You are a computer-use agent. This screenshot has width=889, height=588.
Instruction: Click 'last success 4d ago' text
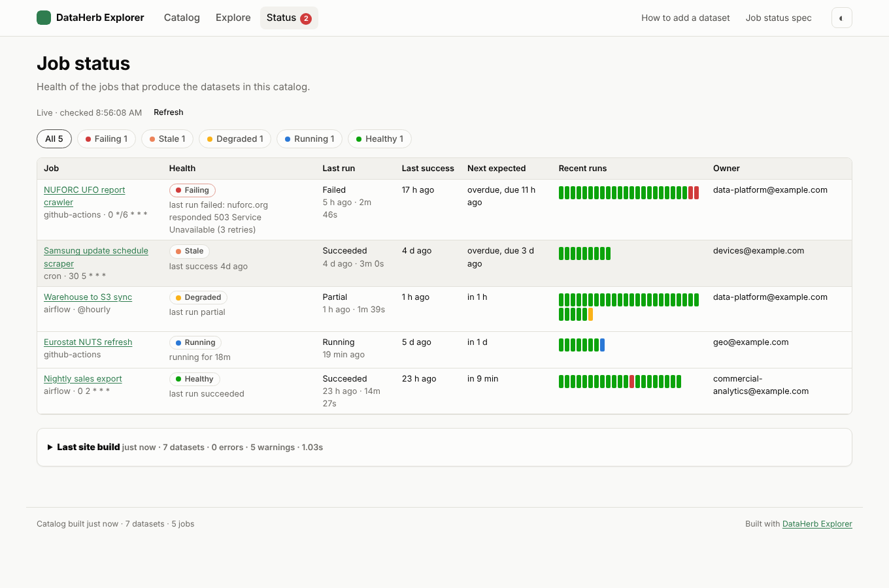tap(209, 267)
